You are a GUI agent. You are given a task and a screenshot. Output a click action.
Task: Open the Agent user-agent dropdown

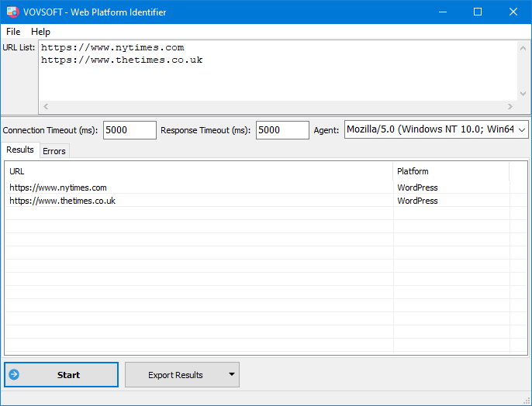pos(521,130)
